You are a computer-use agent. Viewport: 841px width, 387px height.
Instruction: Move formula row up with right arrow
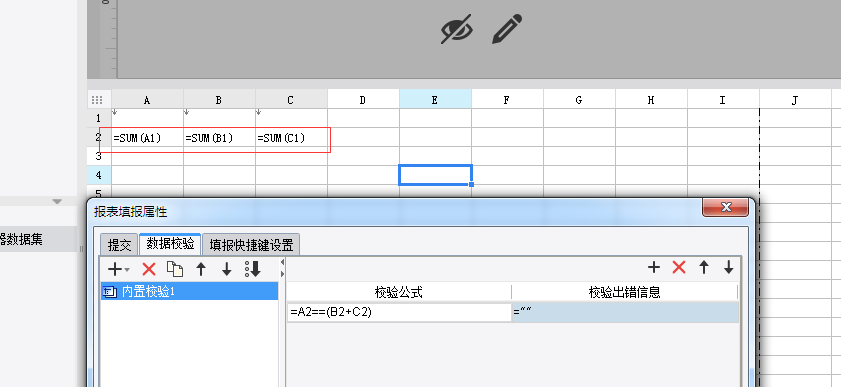pyautogui.click(x=704, y=267)
